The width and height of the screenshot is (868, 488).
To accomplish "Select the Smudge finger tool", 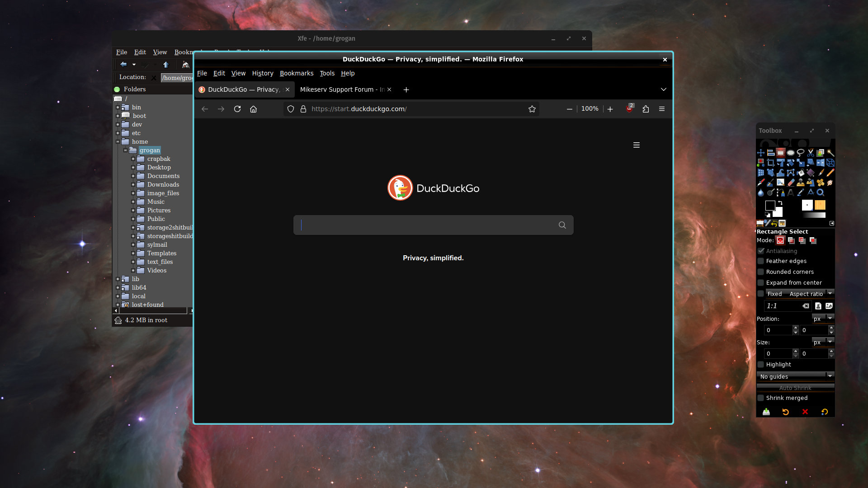I will coord(830,183).
